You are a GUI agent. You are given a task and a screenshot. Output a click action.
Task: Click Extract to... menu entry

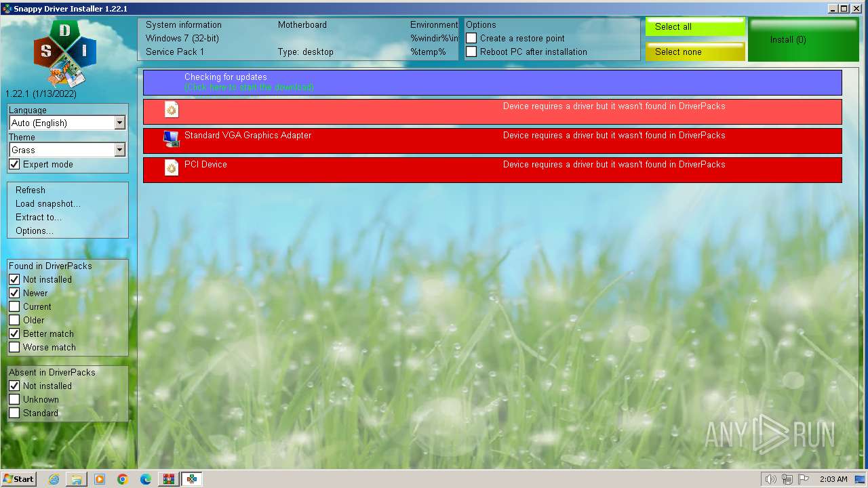pyautogui.click(x=39, y=218)
